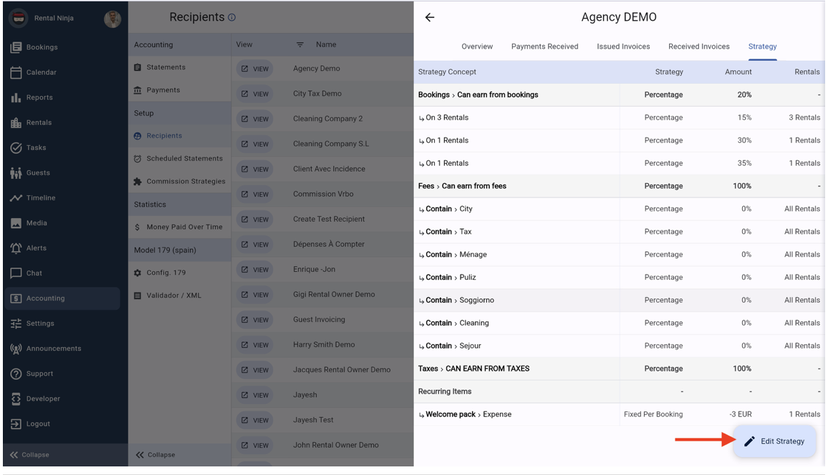Click the info icon beside Recipients title
The width and height of the screenshot is (828, 475).
[x=232, y=18]
